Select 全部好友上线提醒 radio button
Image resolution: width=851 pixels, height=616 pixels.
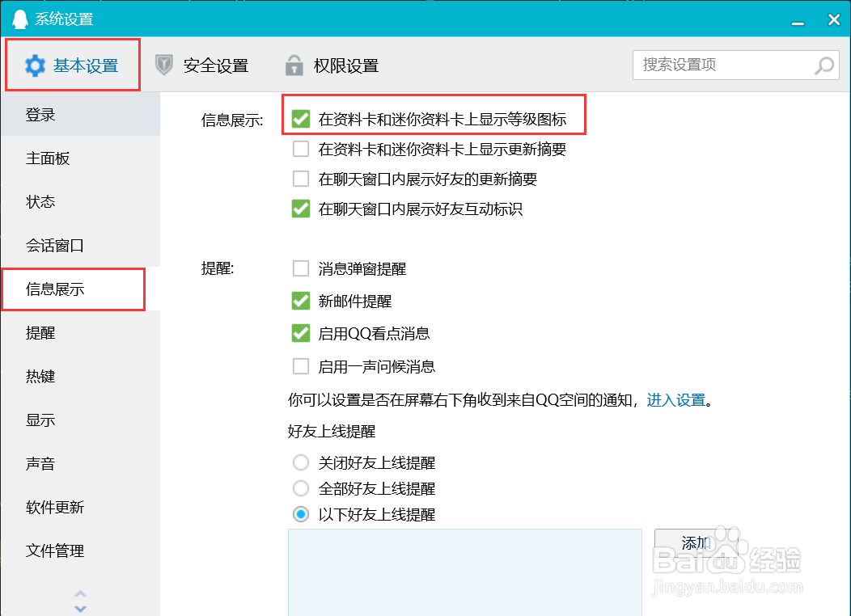pyautogui.click(x=301, y=488)
